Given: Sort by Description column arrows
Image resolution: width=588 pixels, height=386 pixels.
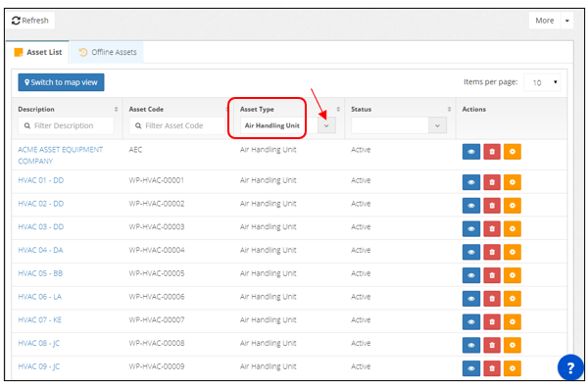Looking at the screenshot, I should pyautogui.click(x=116, y=109).
